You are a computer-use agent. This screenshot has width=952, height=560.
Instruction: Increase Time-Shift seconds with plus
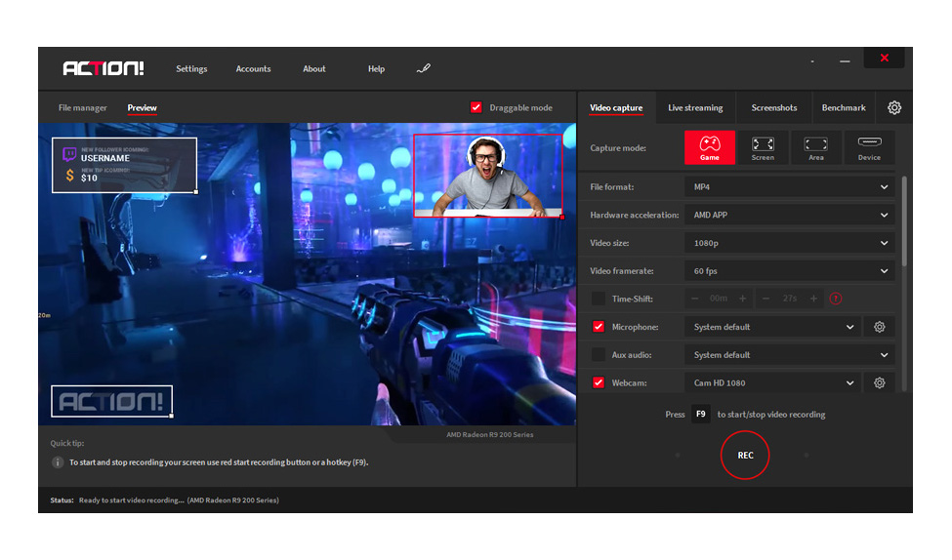click(x=813, y=299)
